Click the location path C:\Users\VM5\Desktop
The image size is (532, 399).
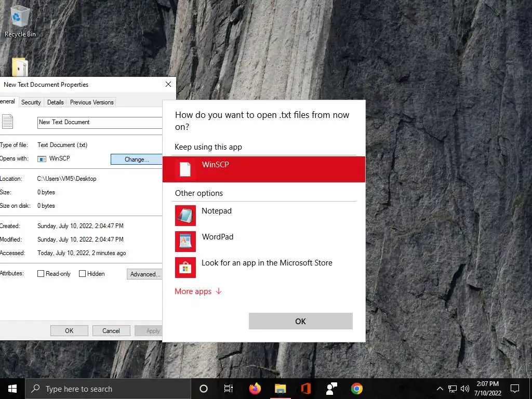(x=66, y=179)
